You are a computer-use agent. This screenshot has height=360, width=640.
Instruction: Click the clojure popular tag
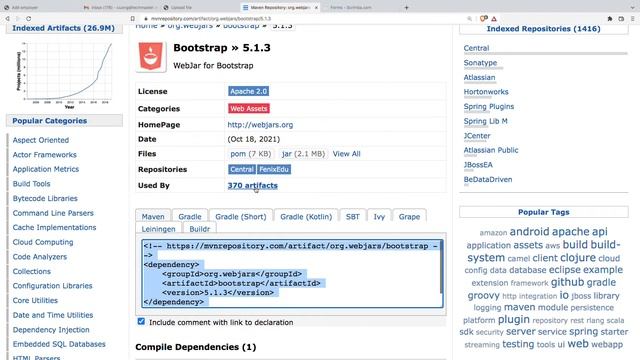pyautogui.click(x=578, y=258)
